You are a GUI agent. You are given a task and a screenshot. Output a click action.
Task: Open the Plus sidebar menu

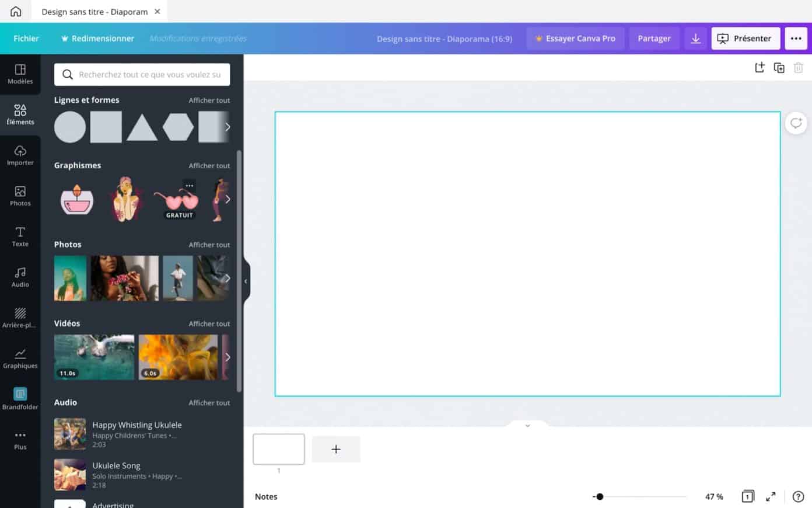[20, 439]
